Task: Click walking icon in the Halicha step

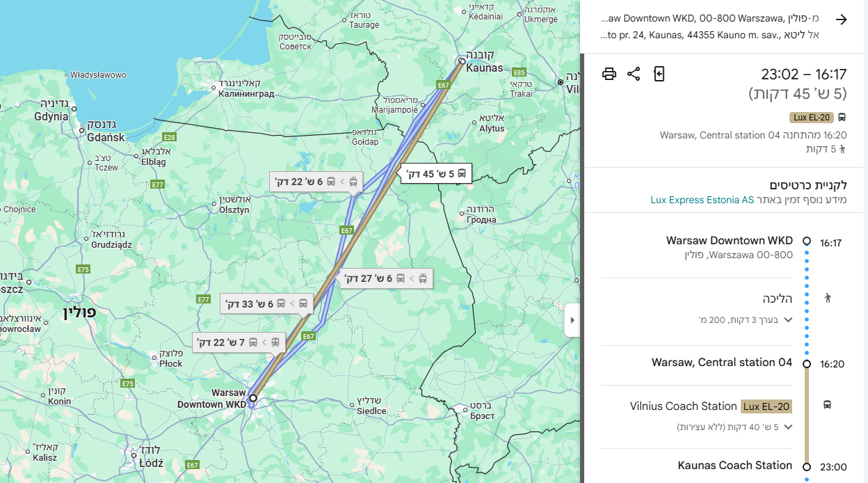Action: (828, 298)
